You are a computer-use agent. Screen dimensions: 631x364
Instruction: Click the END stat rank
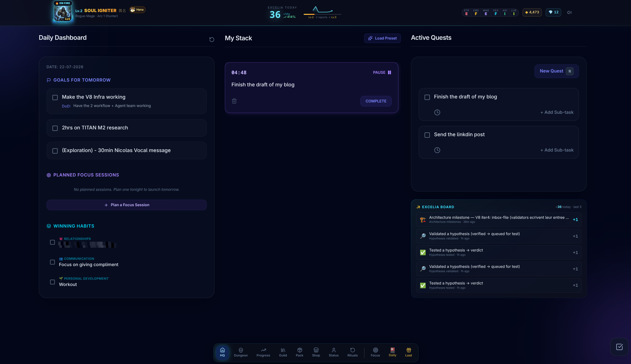coord(476,12)
